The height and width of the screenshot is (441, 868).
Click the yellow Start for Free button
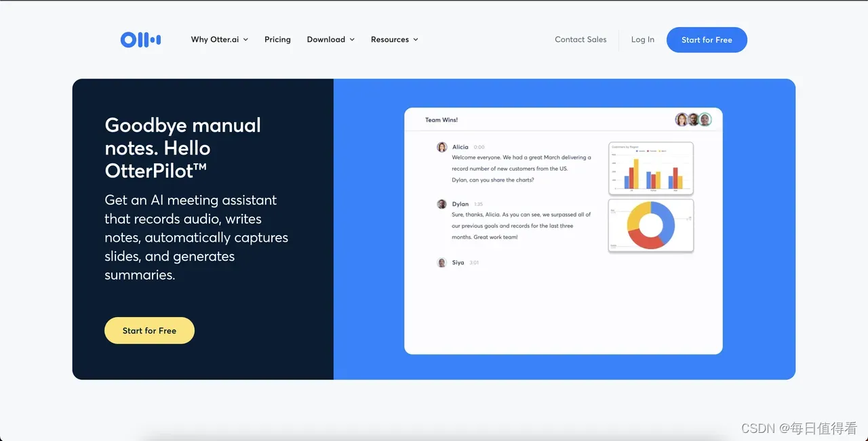click(x=149, y=331)
